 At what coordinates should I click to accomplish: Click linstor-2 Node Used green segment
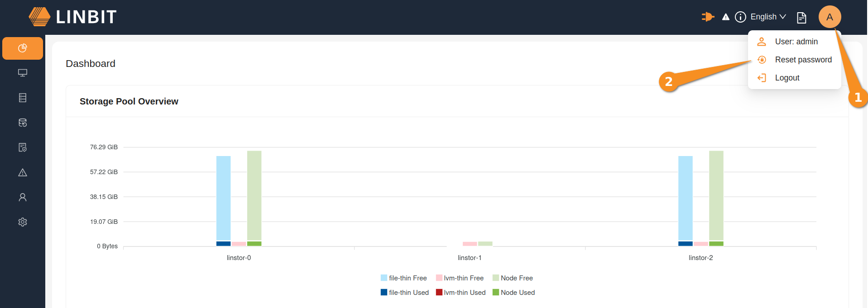716,244
